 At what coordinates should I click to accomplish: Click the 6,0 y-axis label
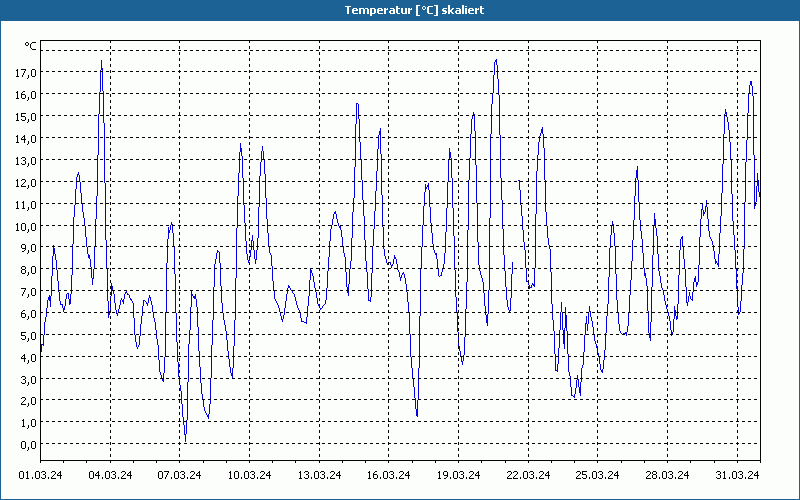pyautogui.click(x=29, y=313)
